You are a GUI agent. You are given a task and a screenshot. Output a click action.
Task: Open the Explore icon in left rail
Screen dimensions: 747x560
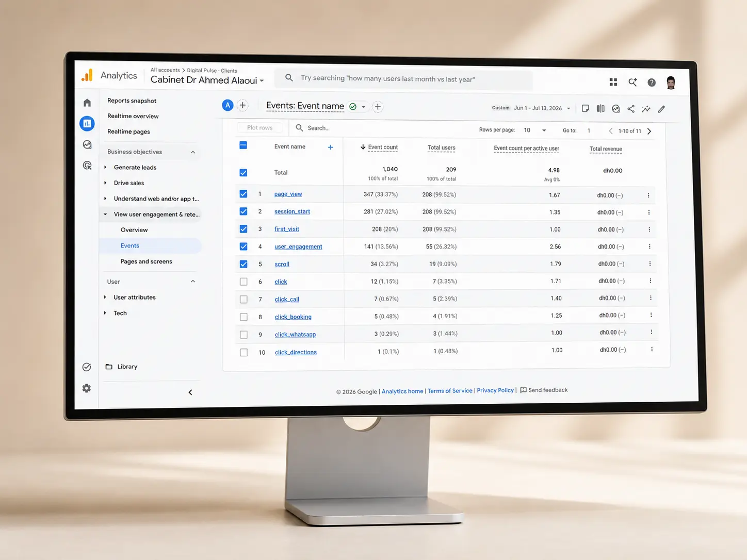tap(87, 144)
